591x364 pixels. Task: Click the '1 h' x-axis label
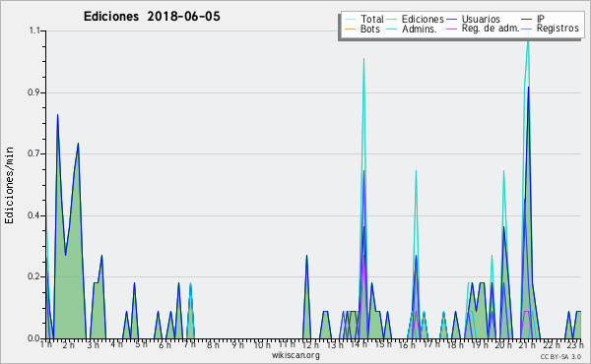pos(46,344)
